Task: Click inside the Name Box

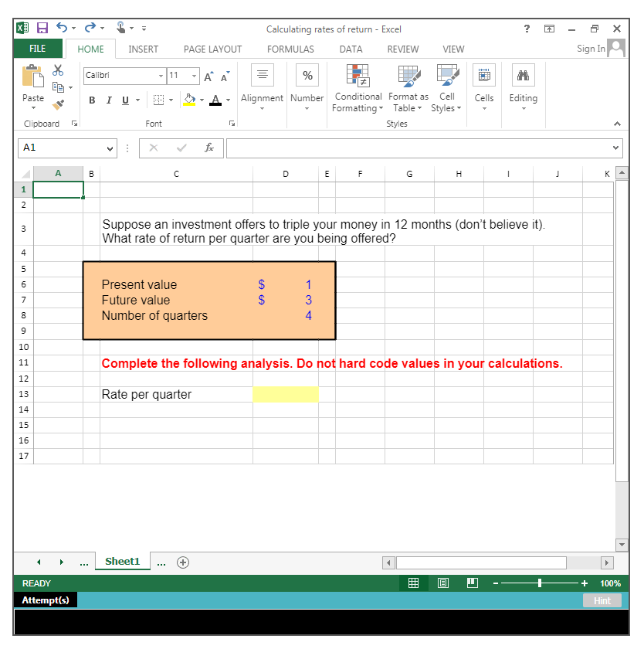Action: (54, 148)
